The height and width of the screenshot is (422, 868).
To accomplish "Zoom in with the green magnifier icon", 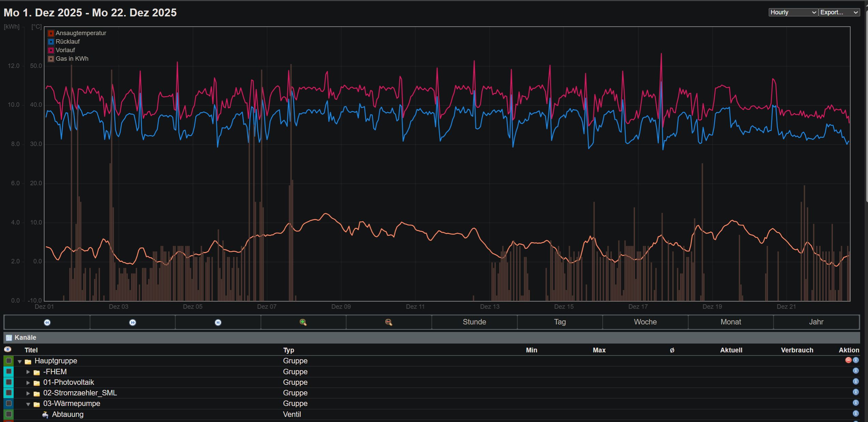I will point(303,322).
